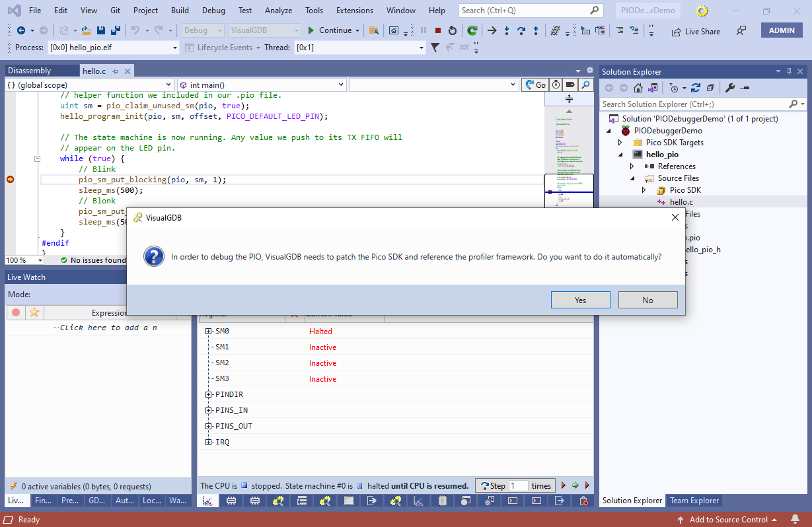Screen dimensions: 812x527
Task: Open the Debug menu
Action: pos(213,10)
